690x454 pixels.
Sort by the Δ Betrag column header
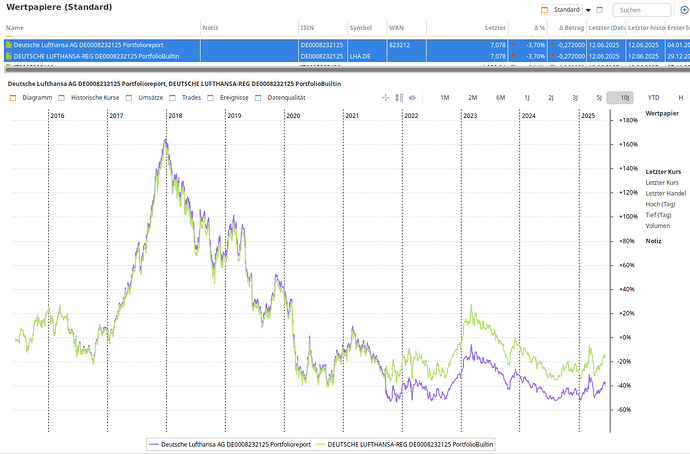click(x=567, y=28)
